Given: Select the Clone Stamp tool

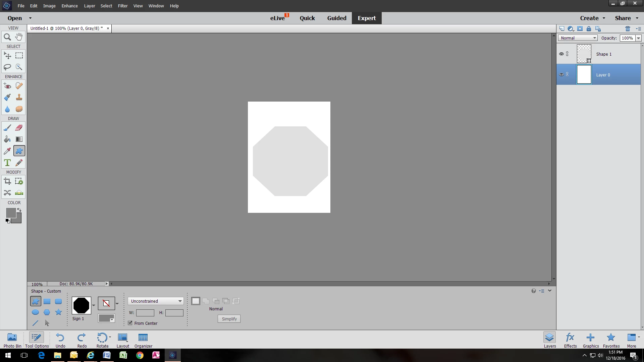Looking at the screenshot, I should tap(19, 98).
